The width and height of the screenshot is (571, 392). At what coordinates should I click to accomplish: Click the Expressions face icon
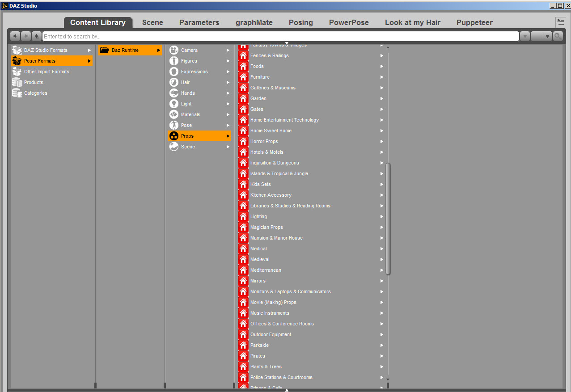174,72
